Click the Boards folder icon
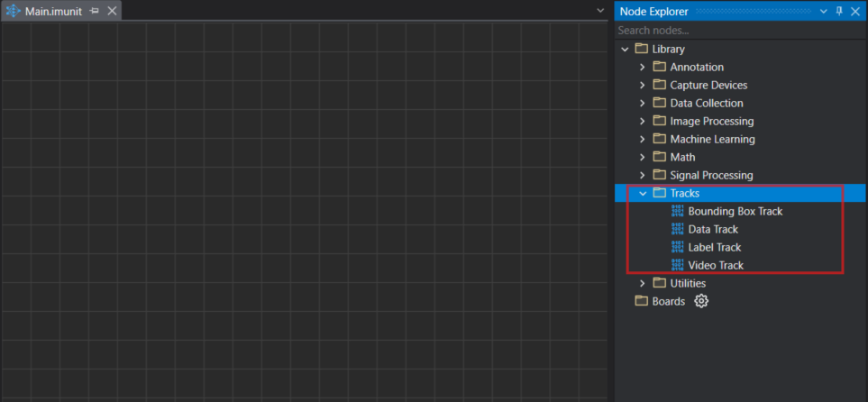 click(x=642, y=301)
